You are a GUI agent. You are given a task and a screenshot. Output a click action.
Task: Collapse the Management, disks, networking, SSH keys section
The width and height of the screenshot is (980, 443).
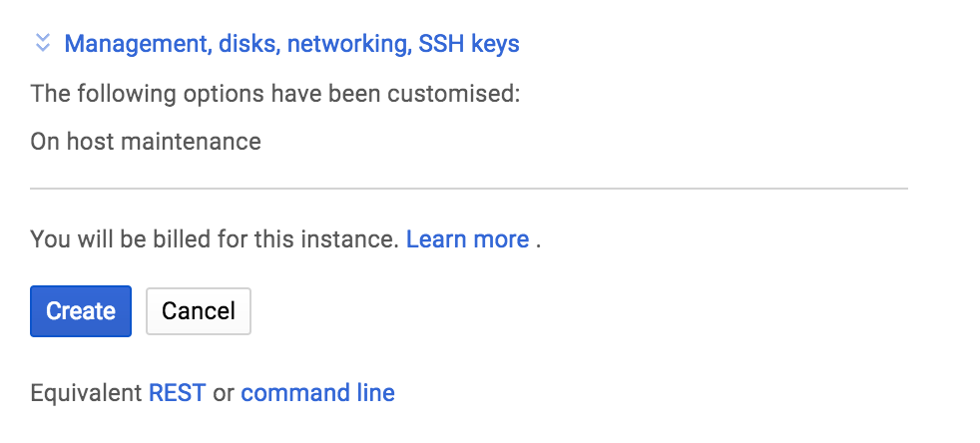291,44
